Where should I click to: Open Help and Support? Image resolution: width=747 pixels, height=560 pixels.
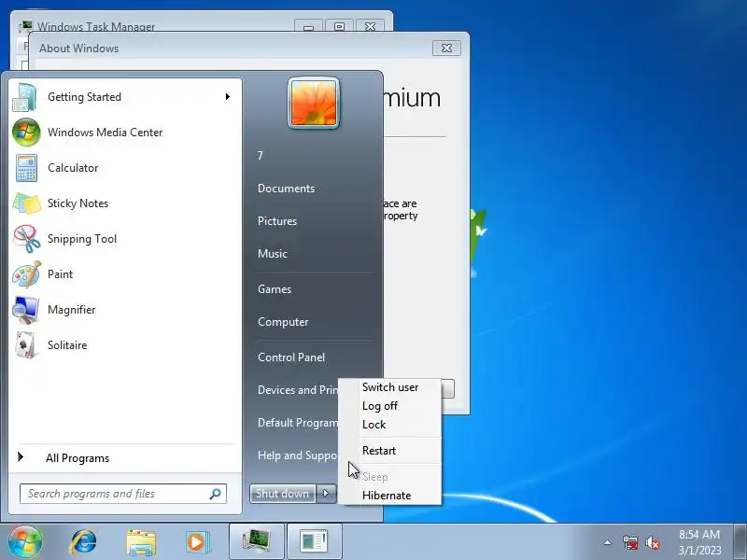click(x=295, y=455)
